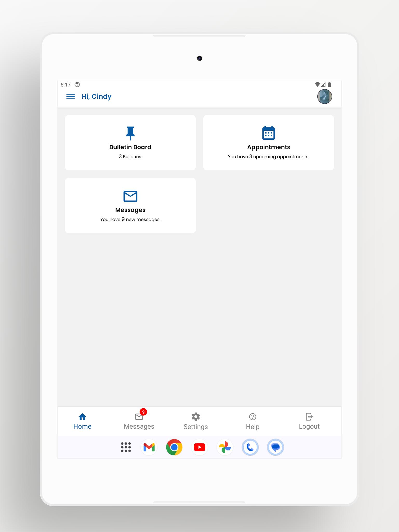Viewport: 399px width, 532px height.
Task: Click the large blue envelope icon
Action: [130, 196]
